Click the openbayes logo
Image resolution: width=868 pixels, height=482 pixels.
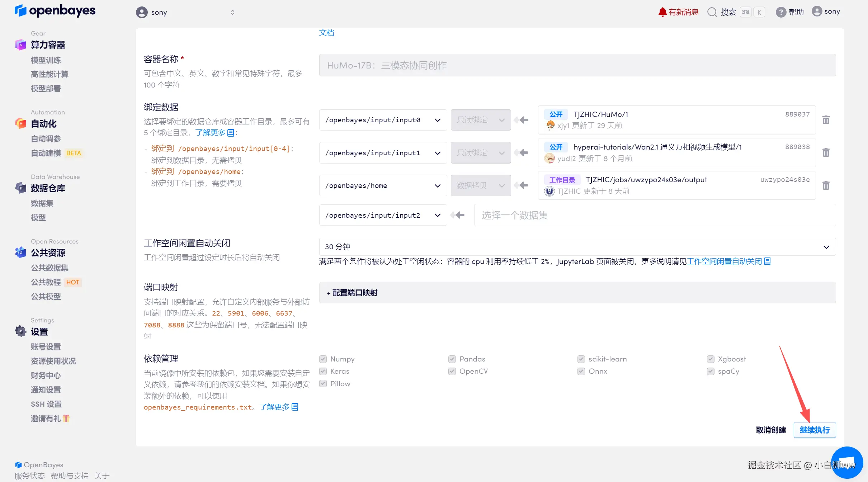(x=55, y=11)
